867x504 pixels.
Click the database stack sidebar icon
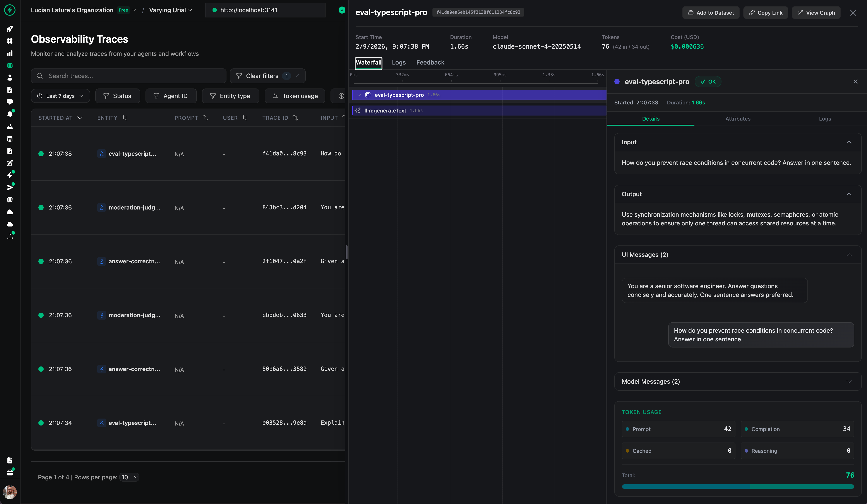tap(10, 139)
